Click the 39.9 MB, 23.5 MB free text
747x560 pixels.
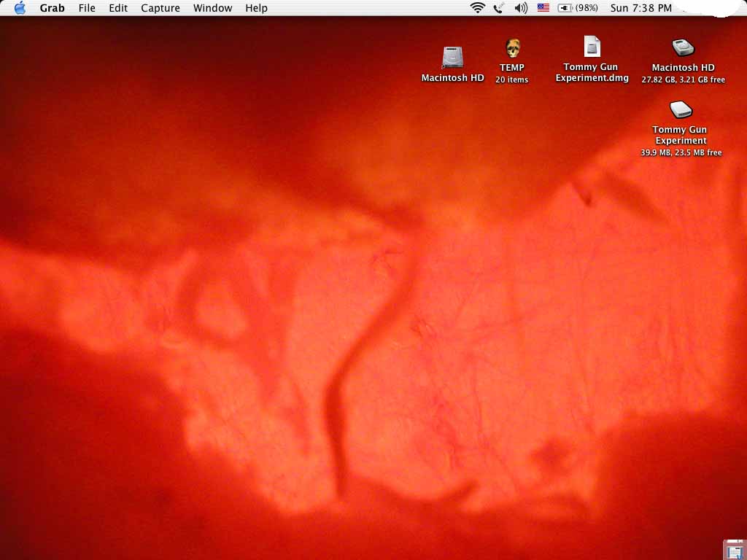click(x=681, y=153)
